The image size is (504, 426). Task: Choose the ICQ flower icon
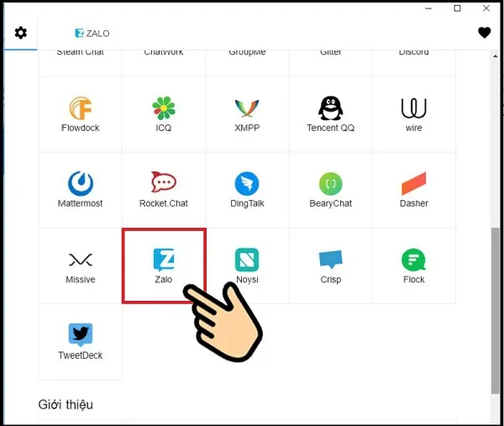click(x=164, y=108)
